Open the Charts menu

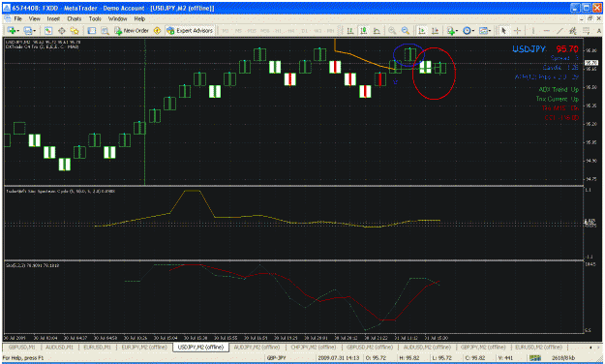coord(75,18)
